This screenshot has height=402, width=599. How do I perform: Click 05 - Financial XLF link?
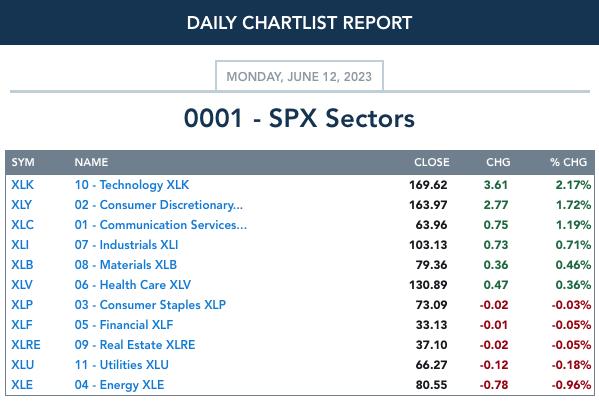click(x=124, y=325)
